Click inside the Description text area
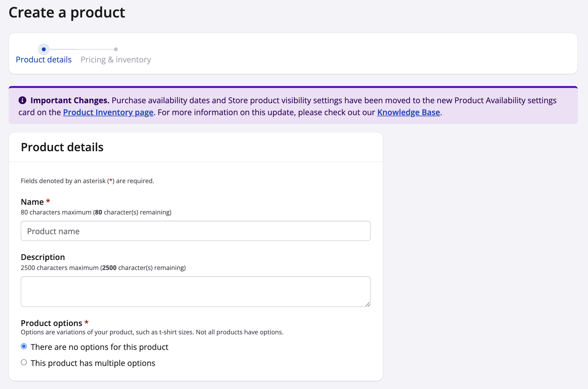Viewport: 588px width, 389px height. click(x=196, y=291)
